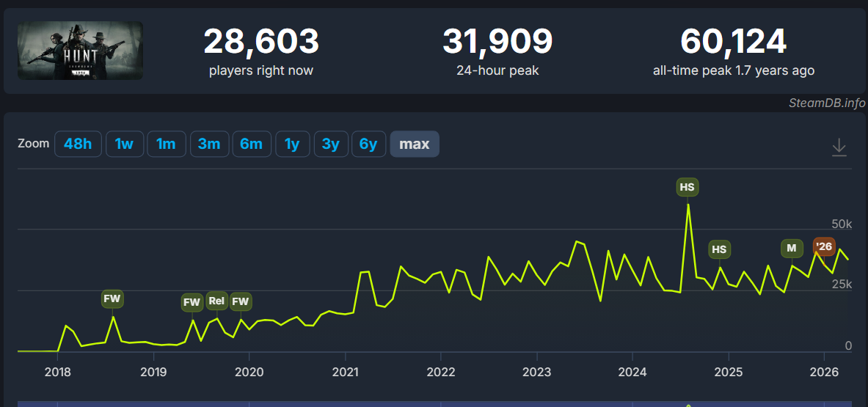Click the 2022 x-axis label
The width and height of the screenshot is (868, 407).
click(x=441, y=371)
